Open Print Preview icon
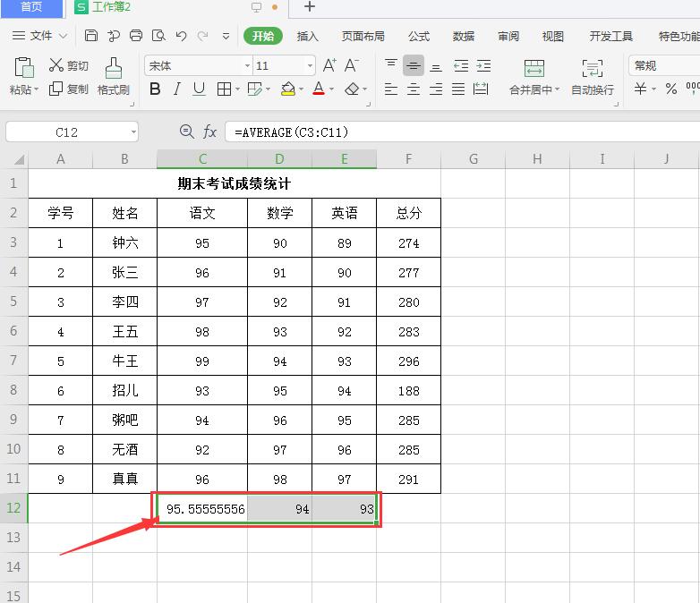The width and height of the screenshot is (700, 603). click(158, 36)
